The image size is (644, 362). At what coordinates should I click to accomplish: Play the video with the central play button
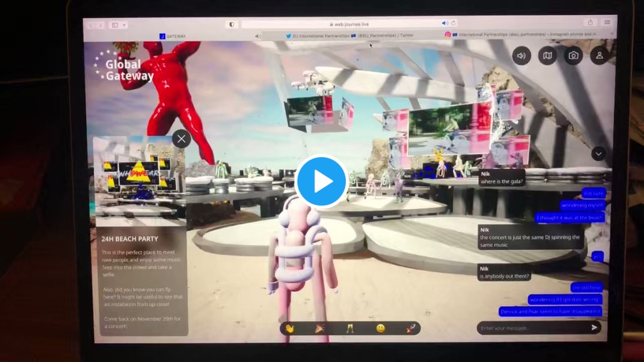(321, 181)
